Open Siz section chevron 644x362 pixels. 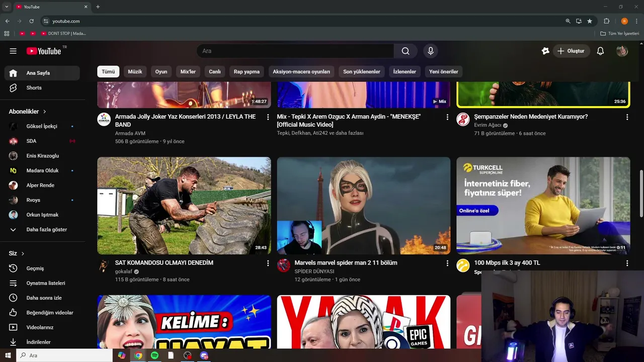click(x=23, y=253)
